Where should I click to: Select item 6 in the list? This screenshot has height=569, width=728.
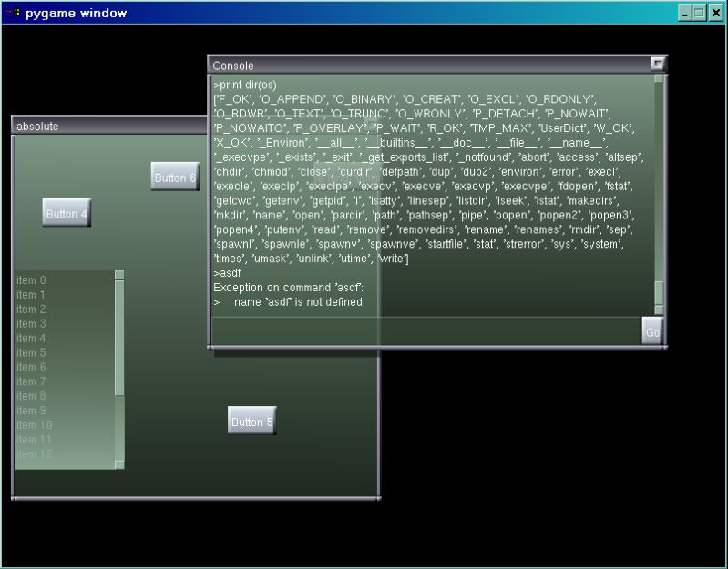coord(65,367)
